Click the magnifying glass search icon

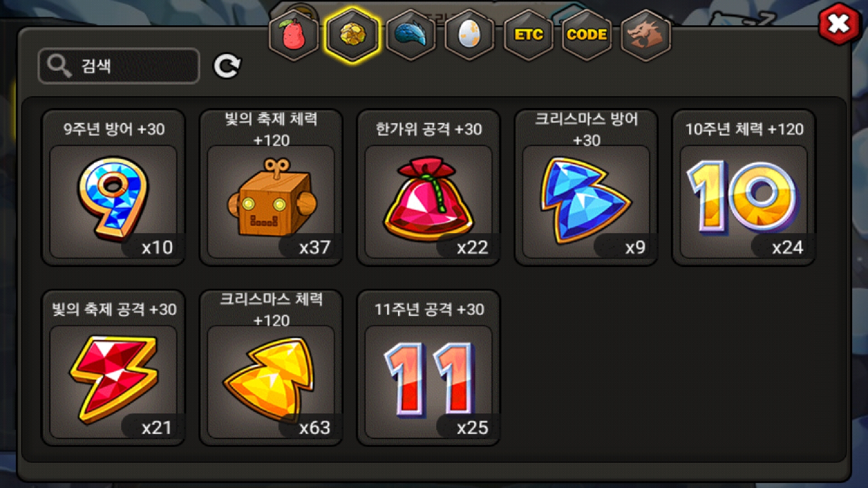tap(59, 66)
